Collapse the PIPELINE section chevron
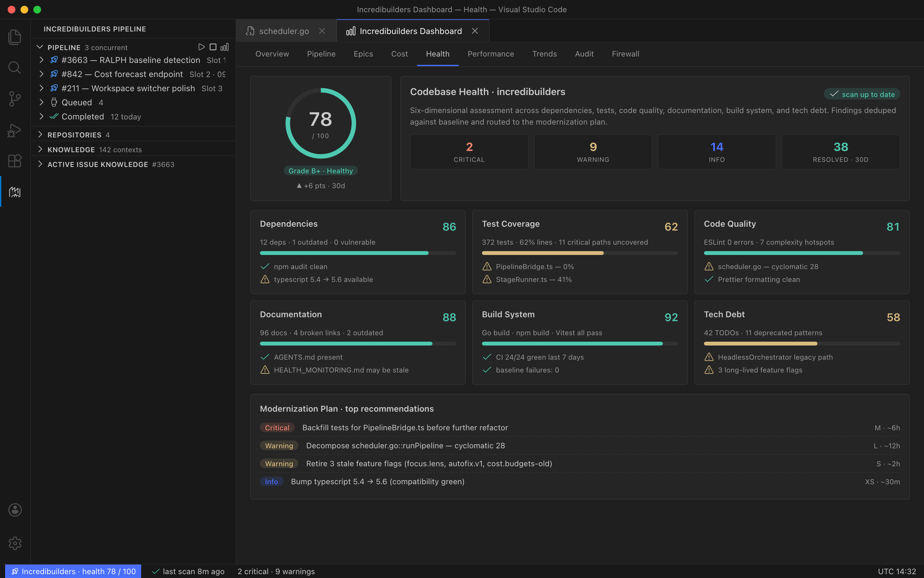Viewport: 924px width, 578px height. pos(40,47)
